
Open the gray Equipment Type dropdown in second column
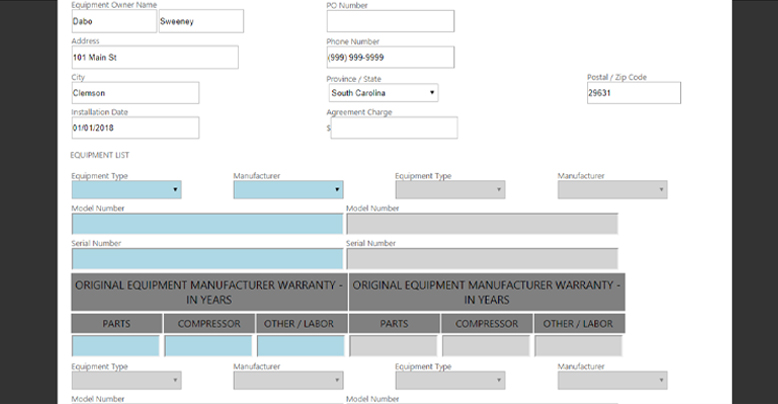[x=450, y=190]
